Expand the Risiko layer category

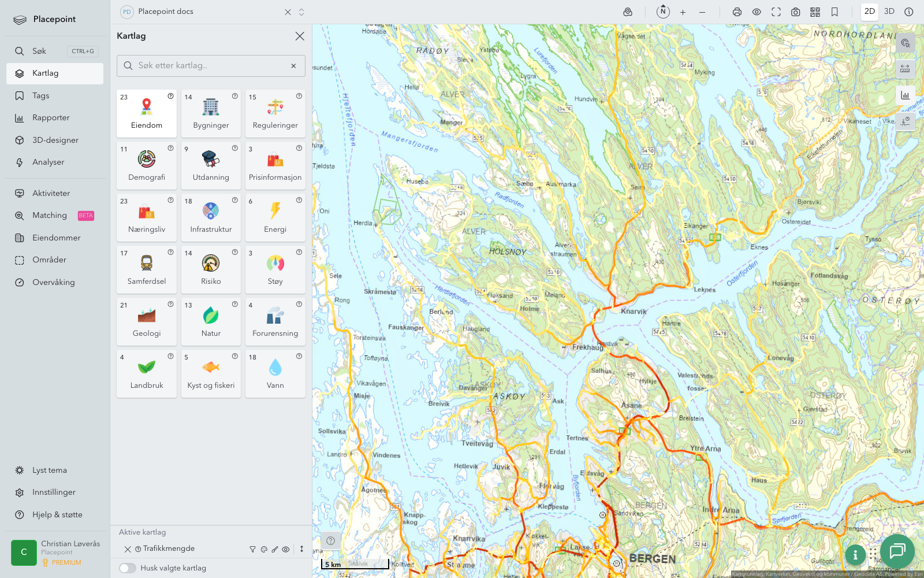[211, 269]
